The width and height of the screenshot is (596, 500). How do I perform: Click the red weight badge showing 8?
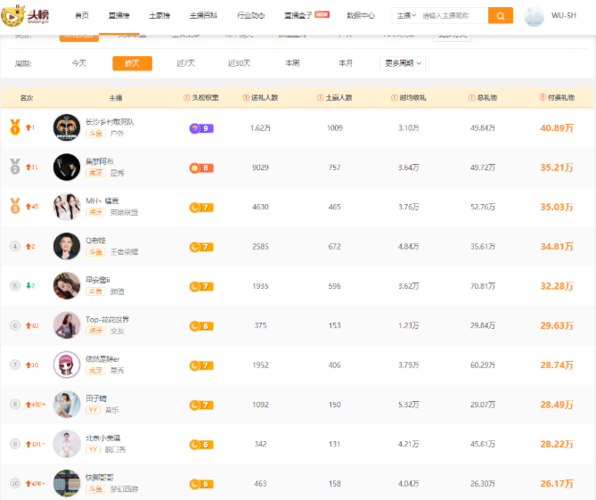pyautogui.click(x=201, y=168)
